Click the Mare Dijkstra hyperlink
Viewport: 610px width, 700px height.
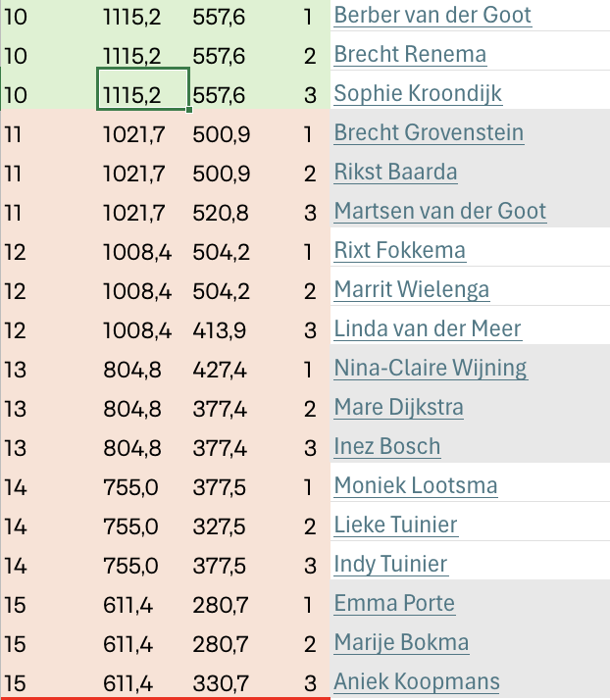point(398,408)
